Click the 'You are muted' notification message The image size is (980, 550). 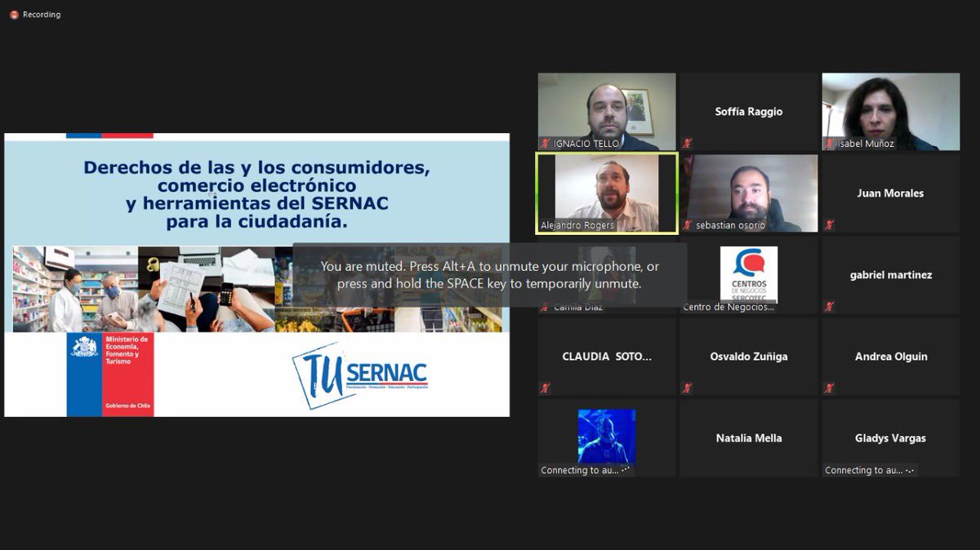[x=490, y=275]
